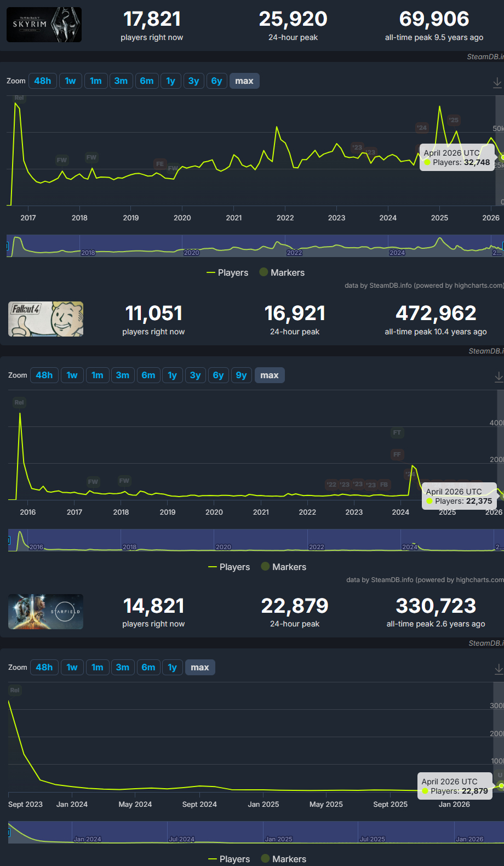Click the FB marker on the Fallout 4 chart
This screenshot has width=504, height=866.
pyautogui.click(x=384, y=485)
